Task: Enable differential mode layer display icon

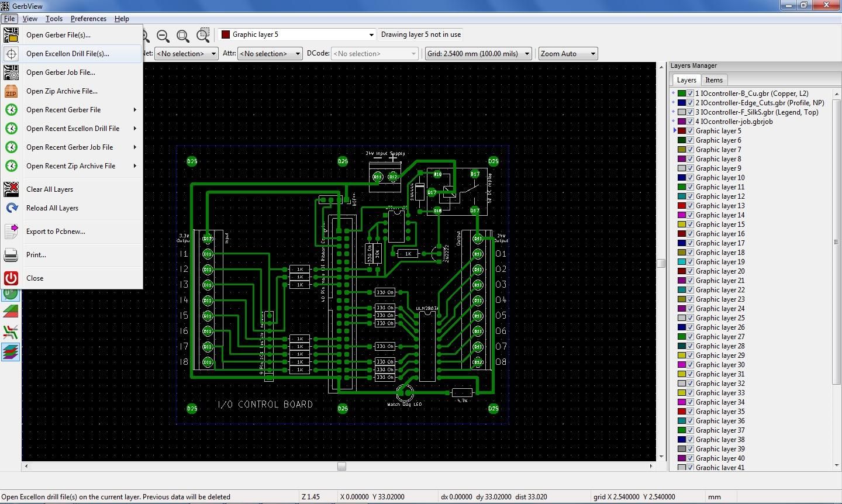Action: coord(11,311)
